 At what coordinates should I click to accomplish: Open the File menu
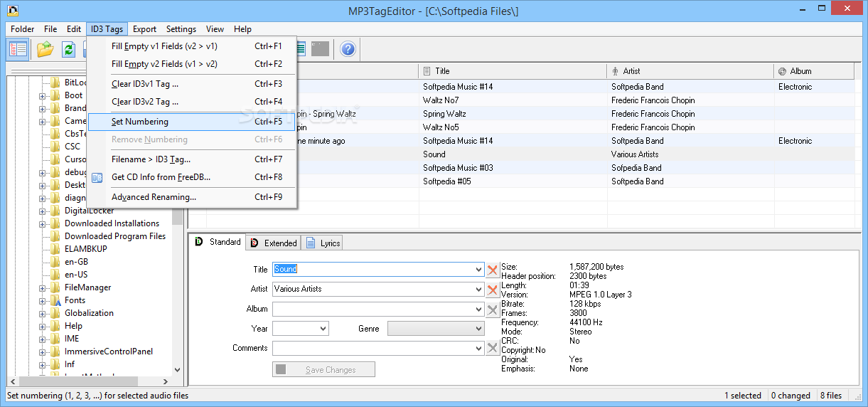coord(50,29)
